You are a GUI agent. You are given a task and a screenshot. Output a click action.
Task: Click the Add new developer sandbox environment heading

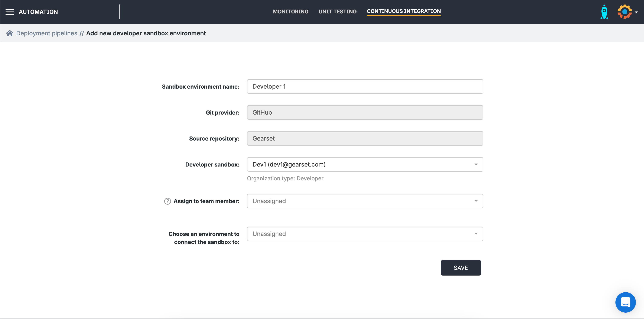pos(146,33)
